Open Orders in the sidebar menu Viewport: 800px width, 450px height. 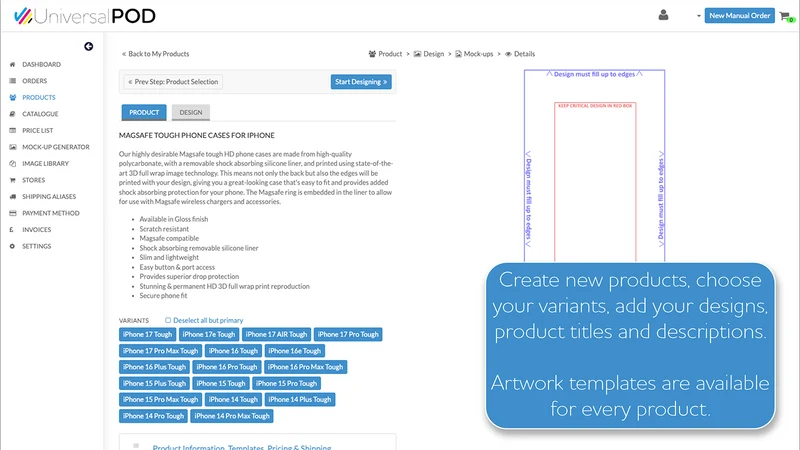pyautogui.click(x=34, y=81)
